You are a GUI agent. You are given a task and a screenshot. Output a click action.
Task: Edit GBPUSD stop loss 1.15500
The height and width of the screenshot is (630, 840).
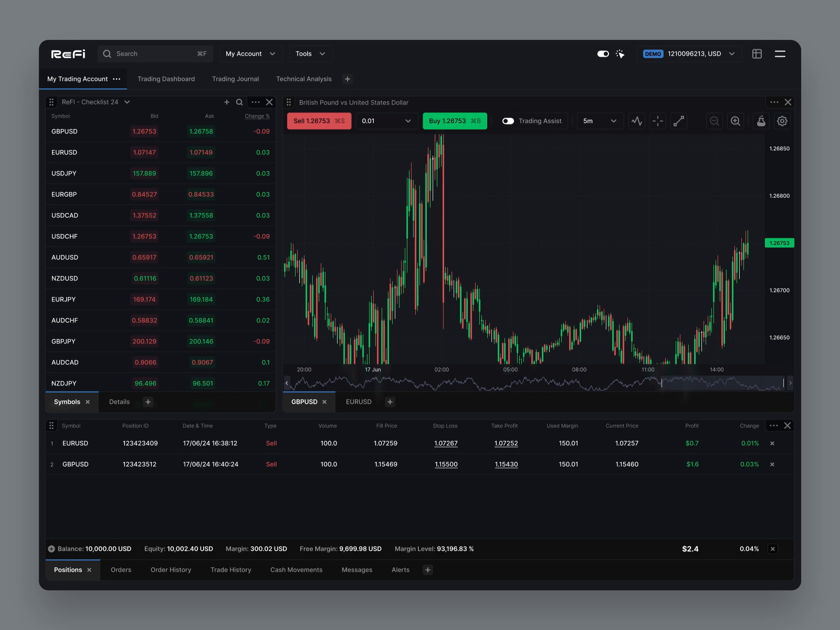coord(446,465)
